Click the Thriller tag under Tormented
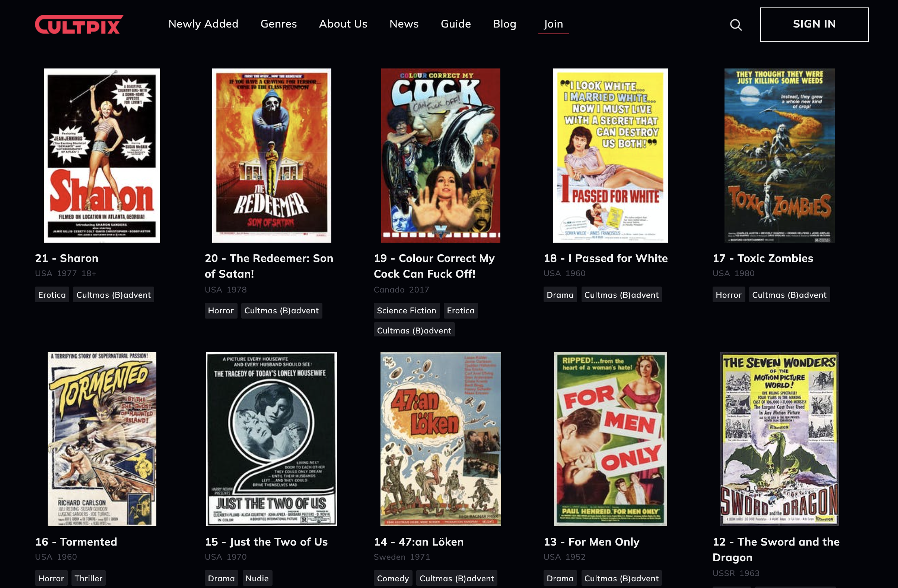This screenshot has width=898, height=588. point(88,578)
